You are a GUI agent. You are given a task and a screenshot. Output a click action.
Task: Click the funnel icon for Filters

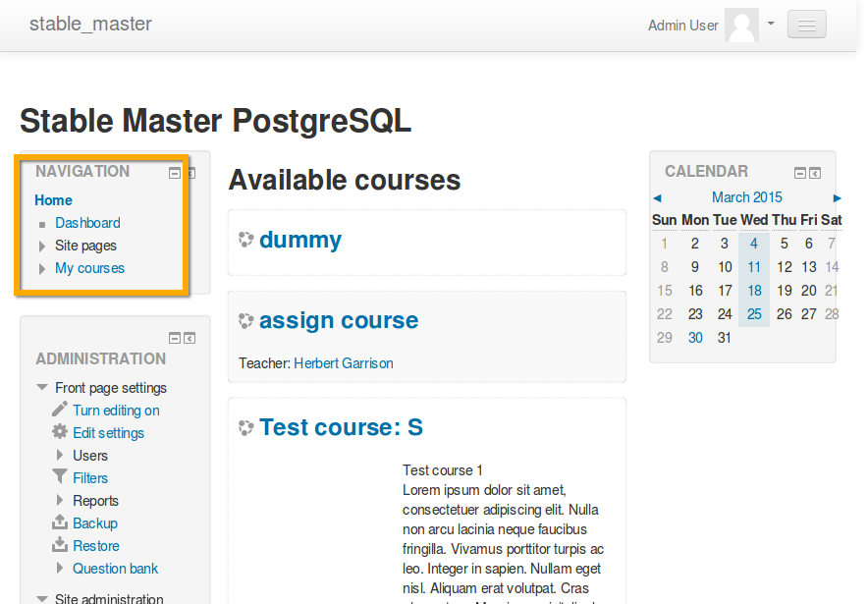point(60,476)
